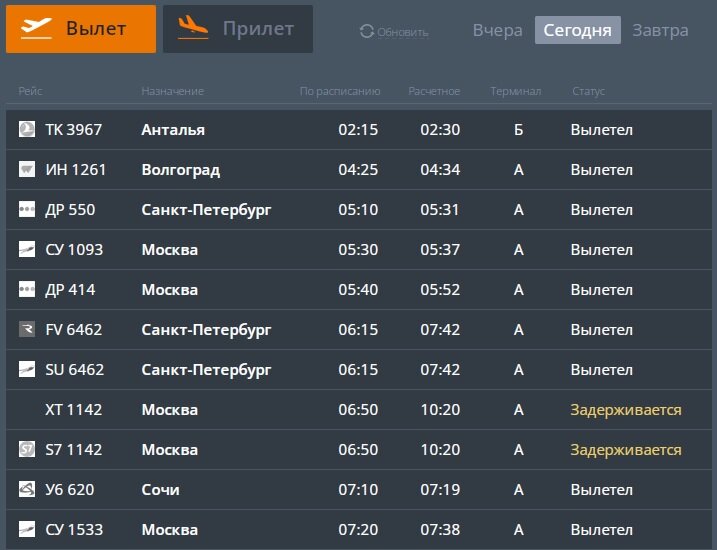Select flight number FV 6462
This screenshot has height=550, width=717.
click(74, 330)
